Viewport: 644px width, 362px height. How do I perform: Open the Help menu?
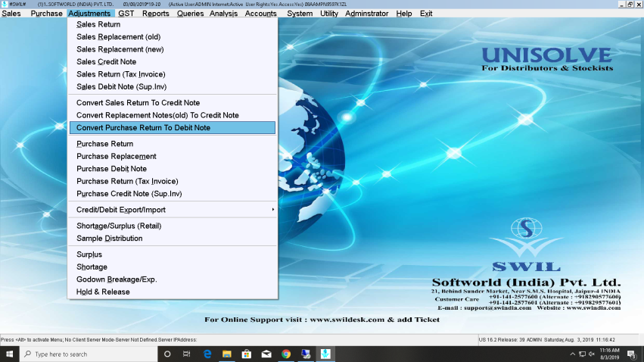point(404,14)
